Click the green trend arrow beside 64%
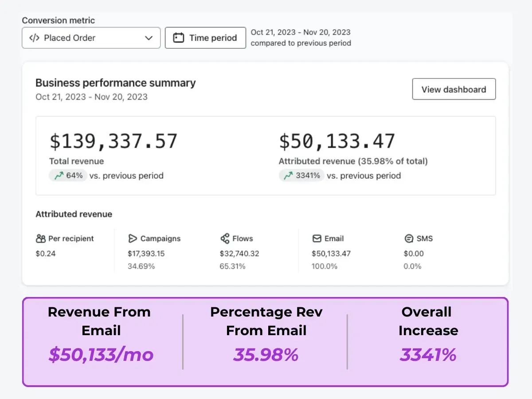 tap(59, 176)
